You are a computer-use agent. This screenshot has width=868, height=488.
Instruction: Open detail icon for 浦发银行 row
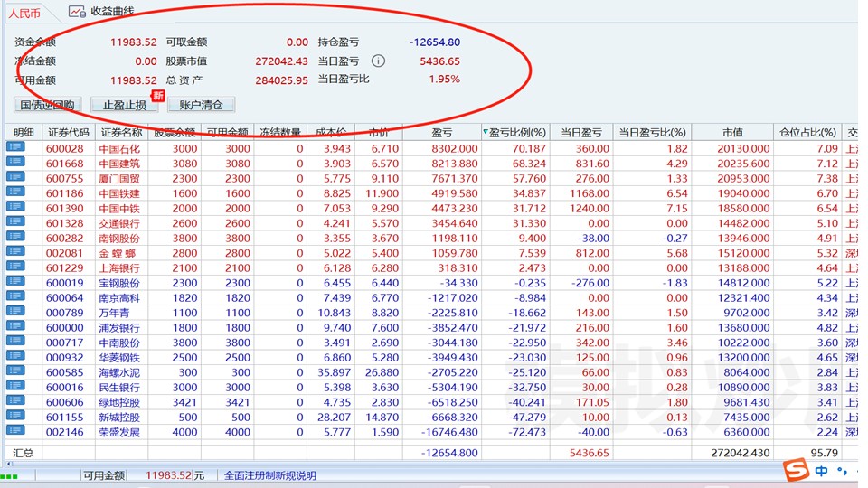click(15, 326)
